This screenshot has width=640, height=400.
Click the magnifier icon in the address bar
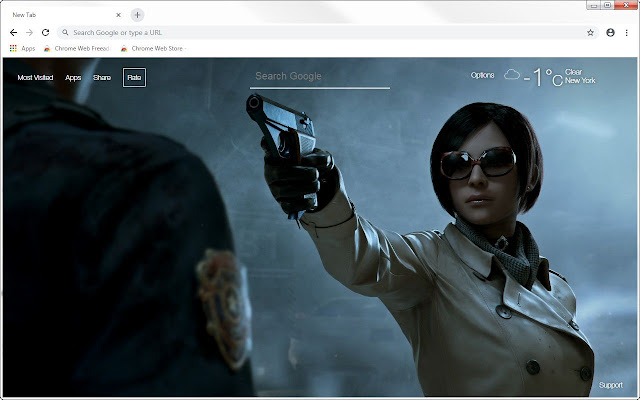65,33
